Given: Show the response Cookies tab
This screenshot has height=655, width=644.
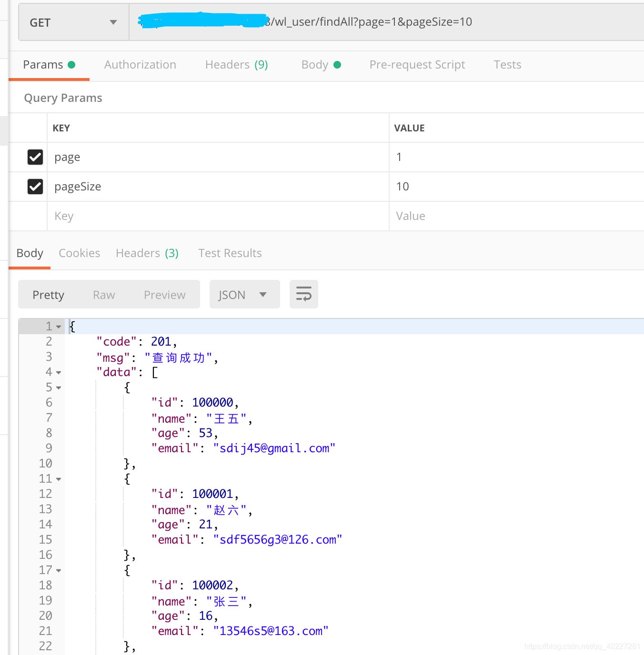Looking at the screenshot, I should (79, 253).
